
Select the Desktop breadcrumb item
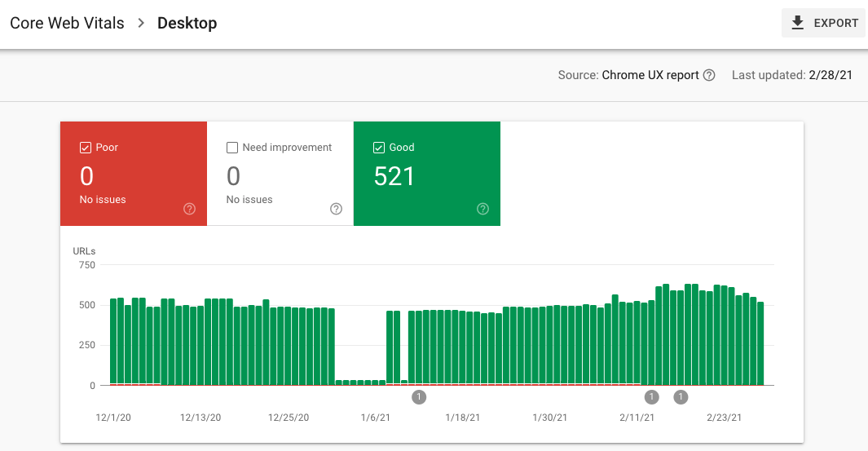click(x=187, y=23)
